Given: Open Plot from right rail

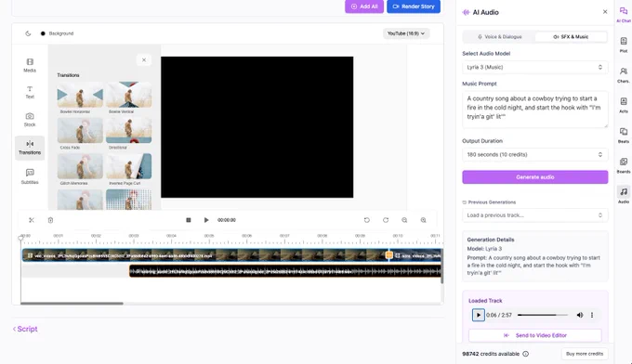Looking at the screenshot, I should pos(624,45).
